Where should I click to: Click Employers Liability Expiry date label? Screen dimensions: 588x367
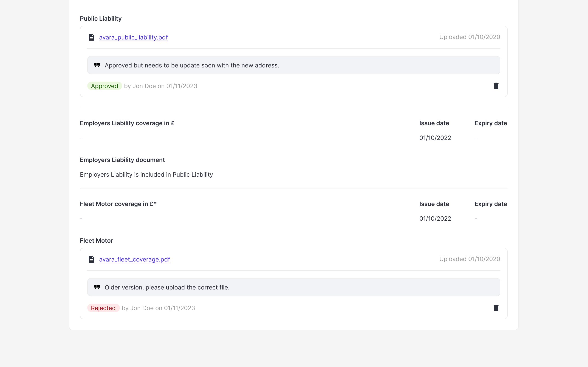(491, 123)
